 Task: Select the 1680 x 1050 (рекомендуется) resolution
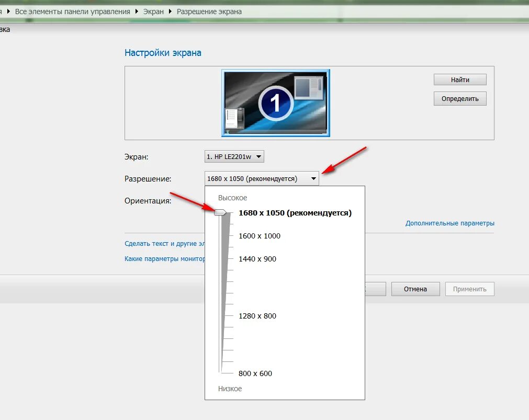point(295,213)
